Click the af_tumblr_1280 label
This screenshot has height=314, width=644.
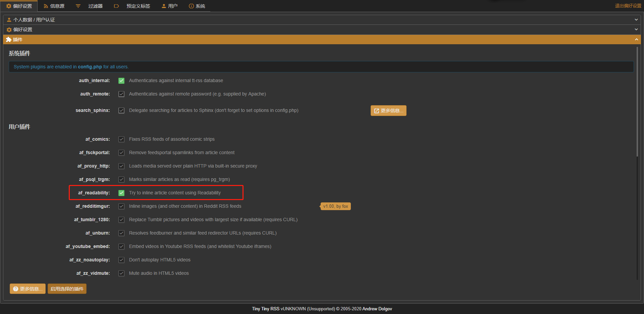(92, 219)
